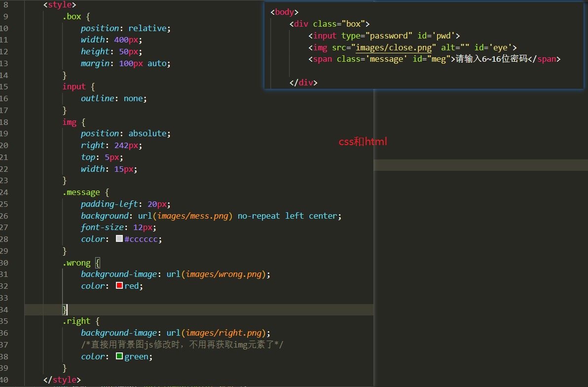Click the .right selector name
This screenshot has width=588, height=387.
point(76,321)
